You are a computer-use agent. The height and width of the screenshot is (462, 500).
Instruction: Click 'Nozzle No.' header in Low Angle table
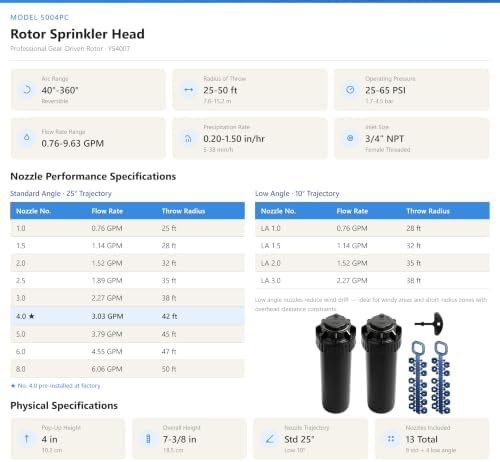click(x=278, y=211)
